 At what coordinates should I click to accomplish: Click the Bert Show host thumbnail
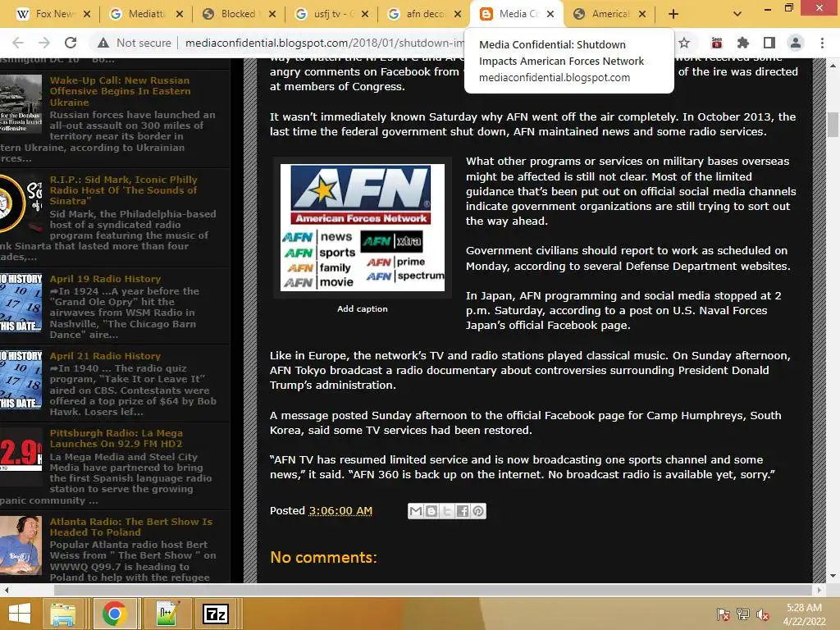(x=21, y=546)
